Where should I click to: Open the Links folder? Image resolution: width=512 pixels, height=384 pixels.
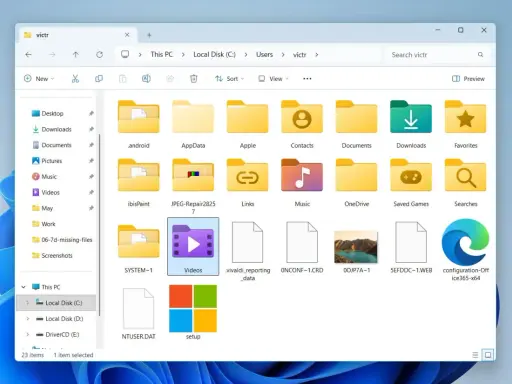[x=248, y=183]
